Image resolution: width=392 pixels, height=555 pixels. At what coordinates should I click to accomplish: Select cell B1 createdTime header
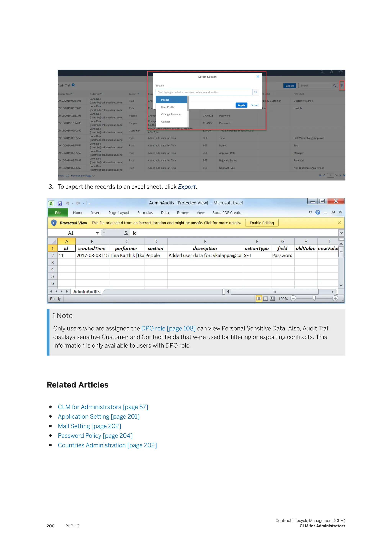pos(92,249)
